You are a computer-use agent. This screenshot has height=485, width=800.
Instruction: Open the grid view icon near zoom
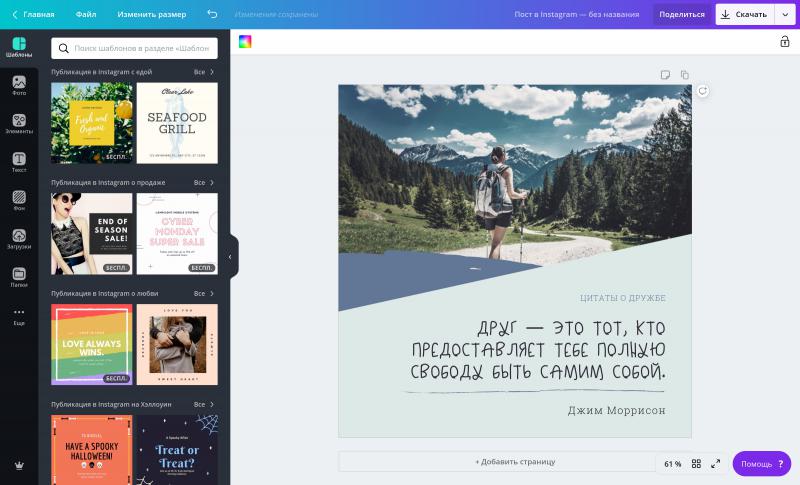coord(697,464)
